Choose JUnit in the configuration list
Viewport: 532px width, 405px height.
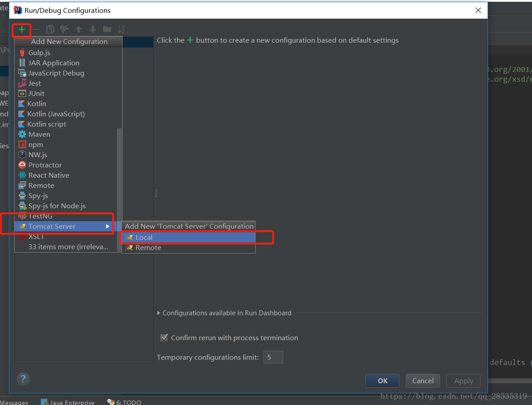click(x=68, y=93)
